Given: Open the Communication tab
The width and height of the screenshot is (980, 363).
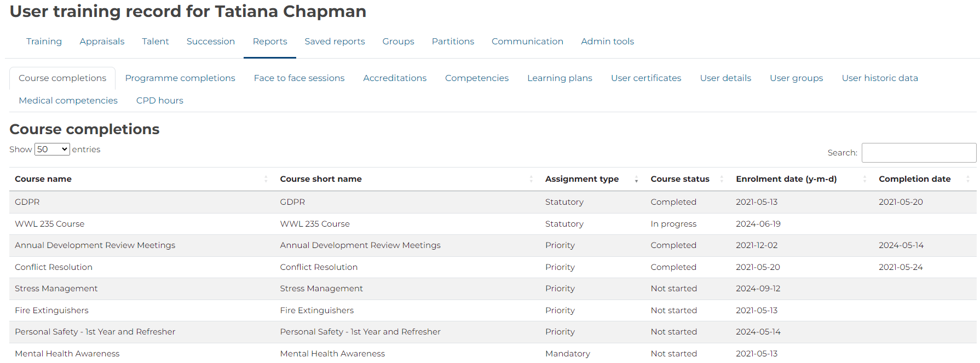Looking at the screenshot, I should click(x=527, y=42).
